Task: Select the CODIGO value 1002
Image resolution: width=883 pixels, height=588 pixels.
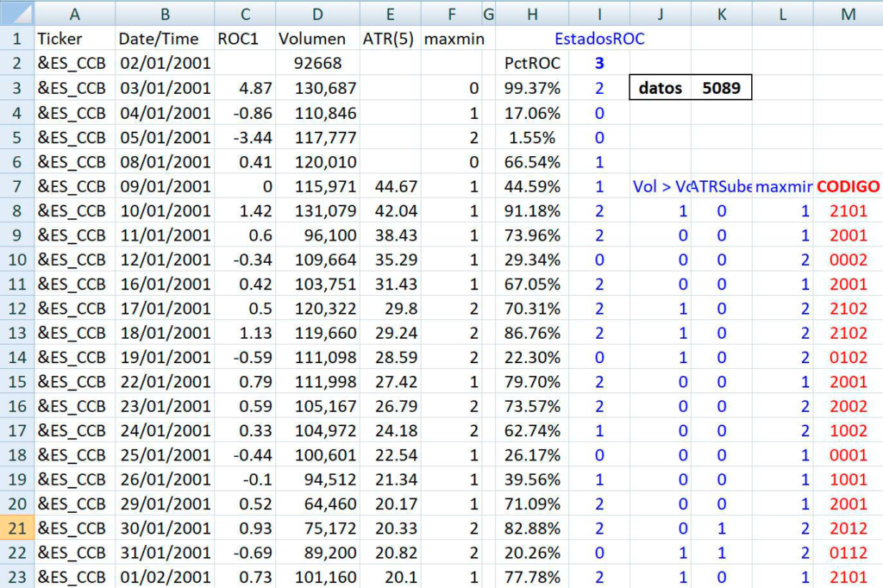Action: click(x=849, y=430)
